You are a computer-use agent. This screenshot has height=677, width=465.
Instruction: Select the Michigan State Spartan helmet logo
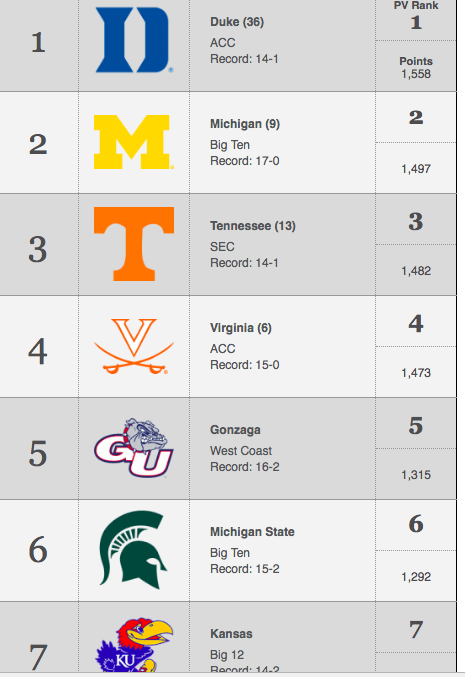(133, 550)
